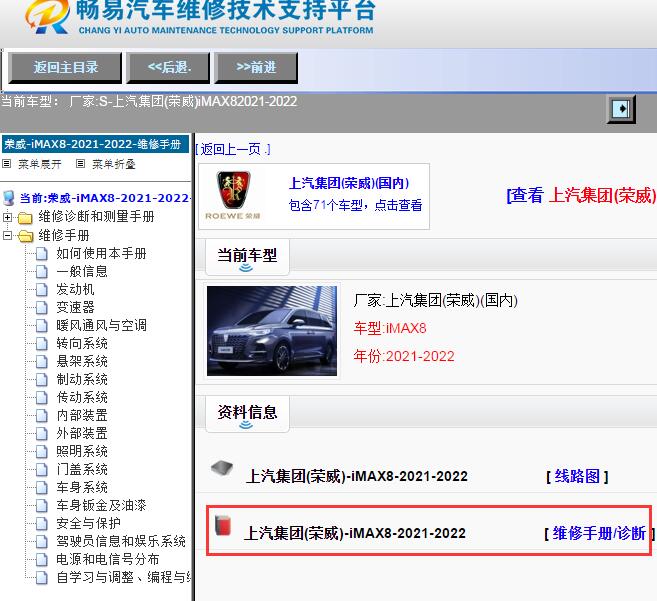
Task: Click the page icon beside 自学习与调整
Action: coord(41,578)
